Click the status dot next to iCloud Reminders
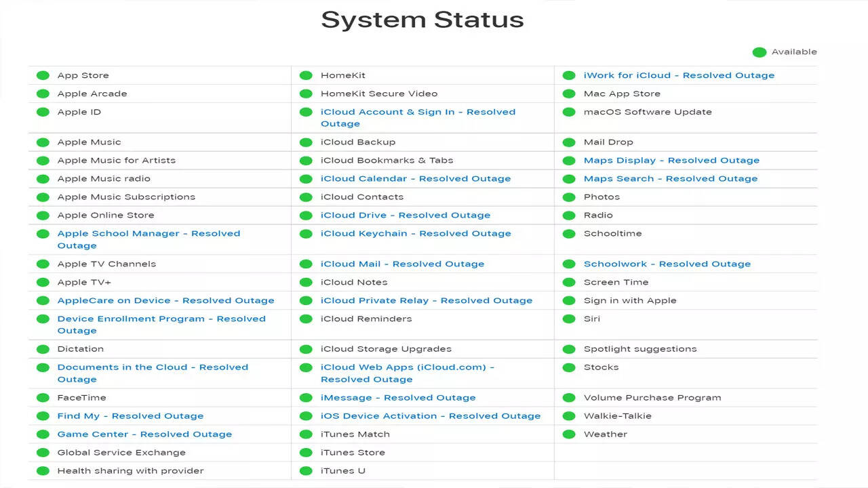The image size is (868, 488). [x=306, y=319]
